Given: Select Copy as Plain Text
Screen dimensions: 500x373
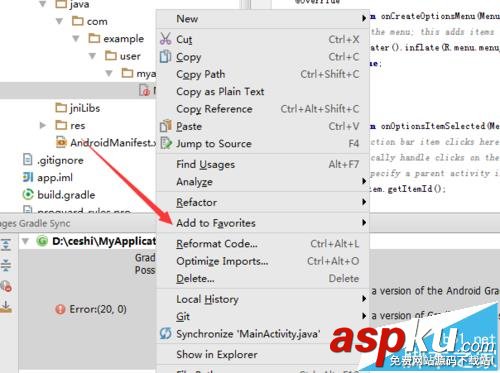Looking at the screenshot, I should 263,92.
